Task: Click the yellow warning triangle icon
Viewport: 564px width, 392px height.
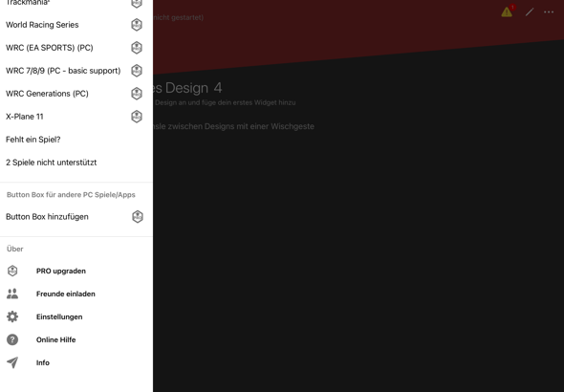Action: click(507, 12)
